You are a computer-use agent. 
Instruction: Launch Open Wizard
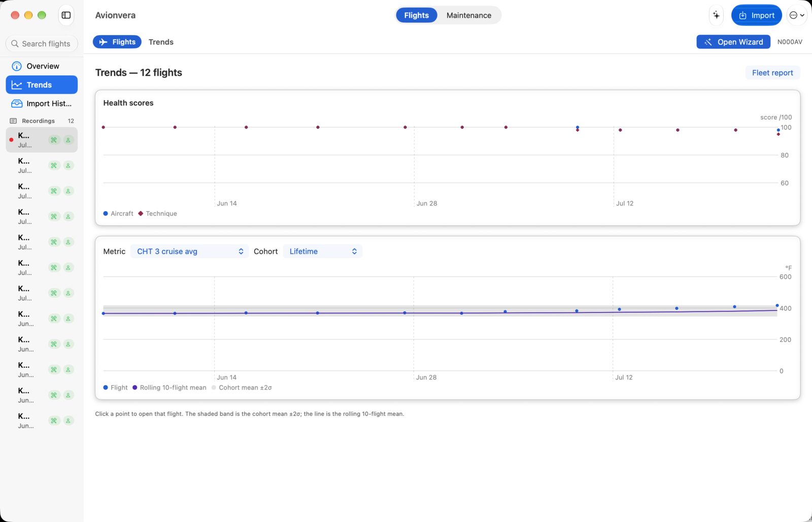pyautogui.click(x=733, y=42)
